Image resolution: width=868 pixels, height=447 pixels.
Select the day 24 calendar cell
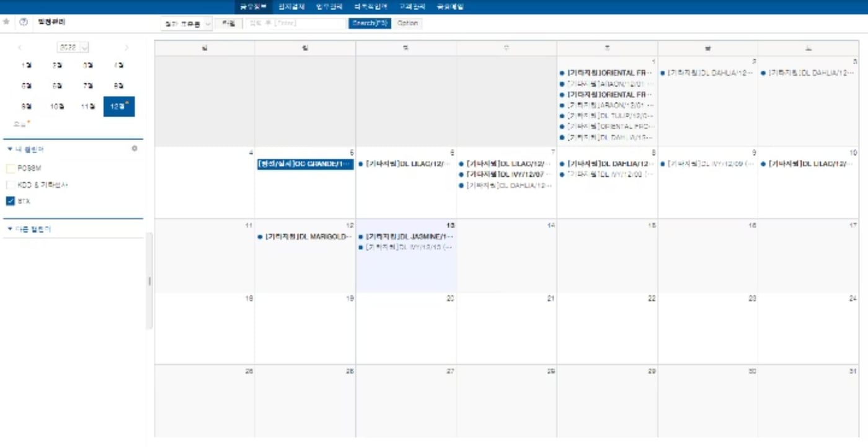[808, 329]
